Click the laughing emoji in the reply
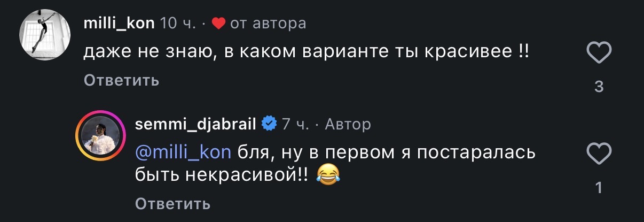Viewport: 644px width, 222px height. click(329, 175)
